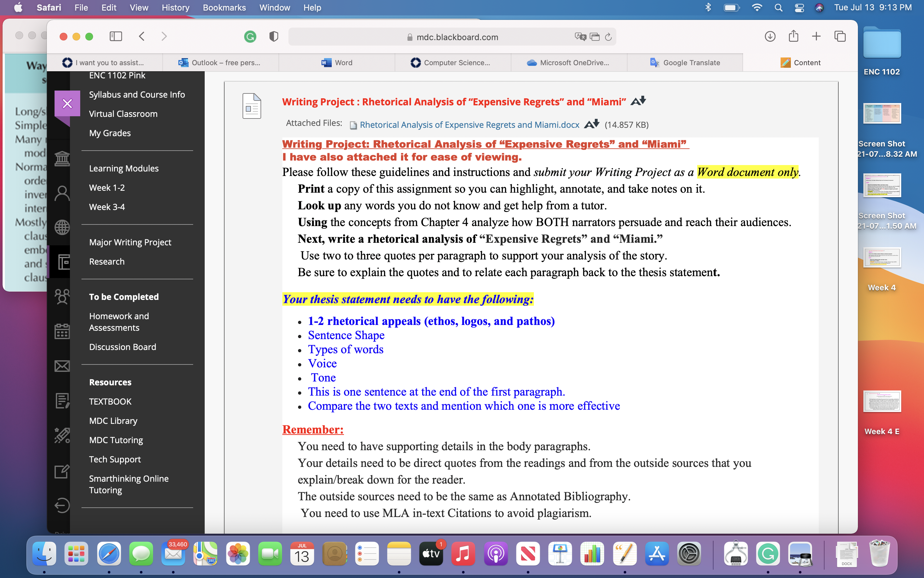Image resolution: width=924 pixels, height=578 pixels.
Task: Open the Trash in the Dock
Action: [x=879, y=554]
